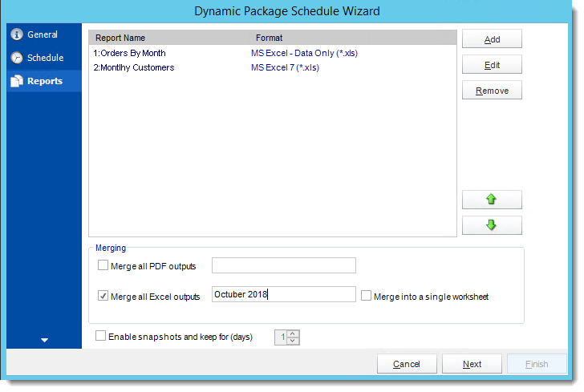
Task: Expand sidebar with the bottom down arrow
Action: pyautogui.click(x=44, y=340)
